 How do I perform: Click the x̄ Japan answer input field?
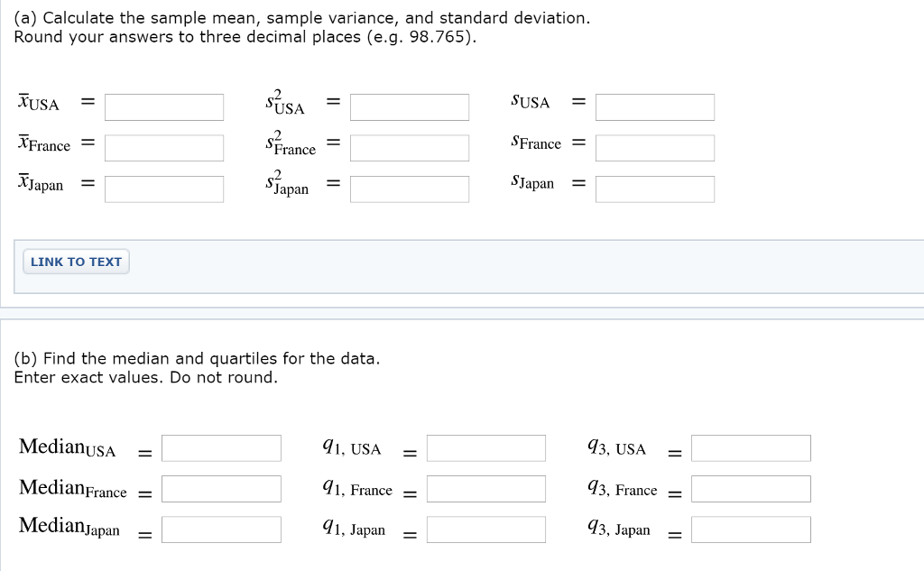164,189
